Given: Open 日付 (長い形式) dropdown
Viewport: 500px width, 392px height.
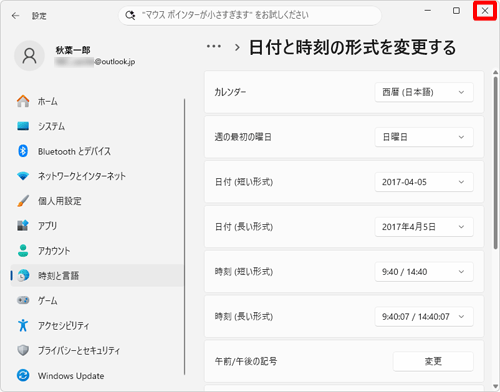Looking at the screenshot, I should click(x=424, y=227).
